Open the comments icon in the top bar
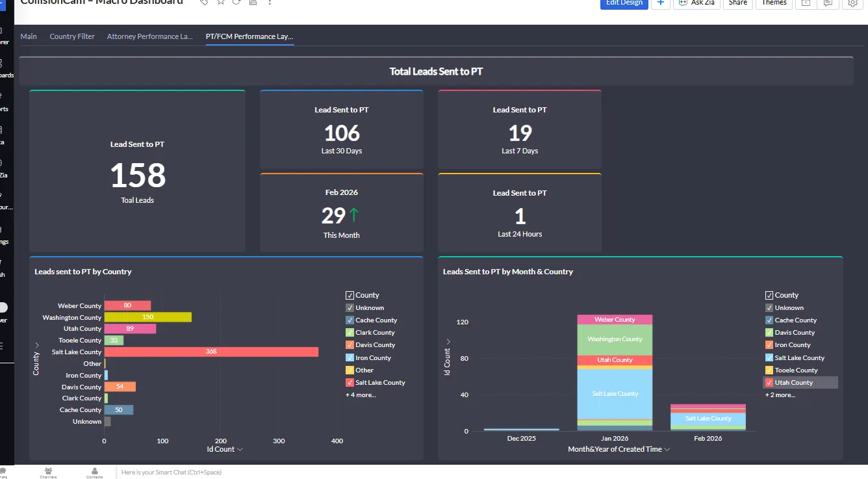This screenshot has width=868, height=479. coord(828,3)
